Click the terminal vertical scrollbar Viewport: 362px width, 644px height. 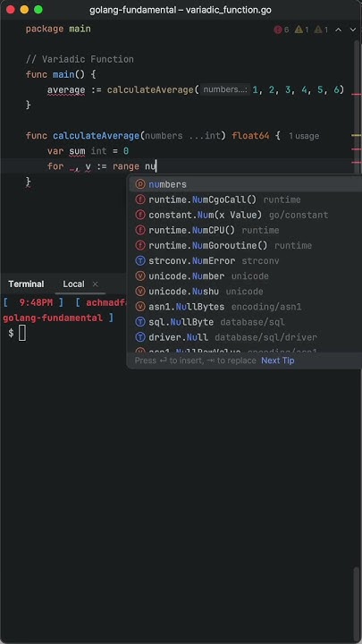[x=357, y=602]
